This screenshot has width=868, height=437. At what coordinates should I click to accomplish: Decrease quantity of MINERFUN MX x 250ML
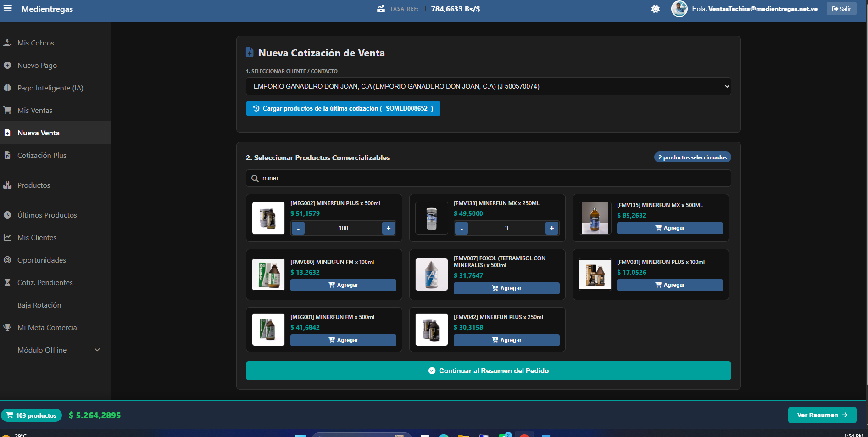(x=462, y=228)
